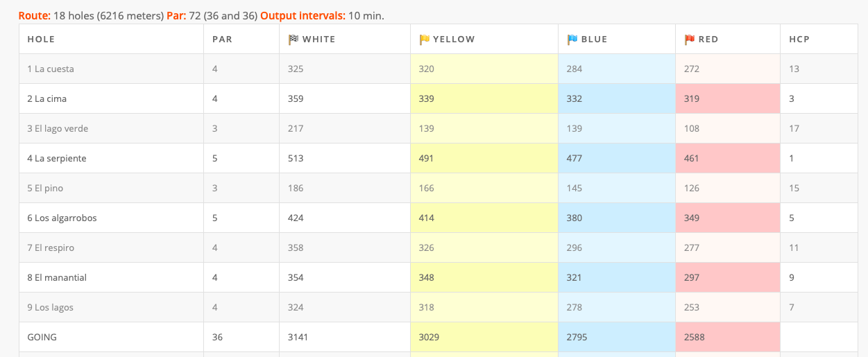Click the YELLOW column header label
The height and width of the screenshot is (357, 868).
[x=454, y=40]
